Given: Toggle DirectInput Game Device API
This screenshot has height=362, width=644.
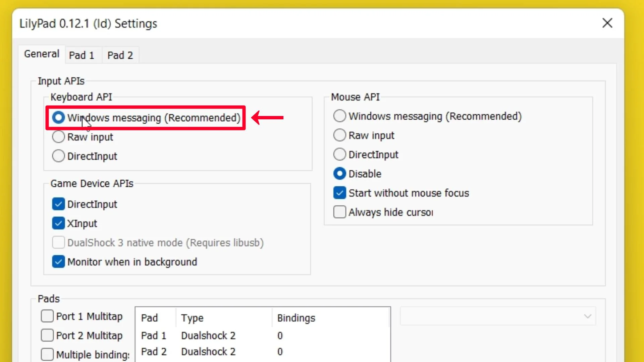Looking at the screenshot, I should coord(58,204).
